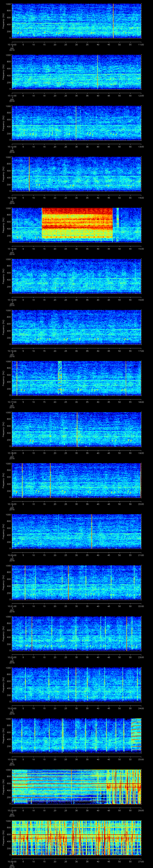Click the '11:00' end time label
This screenshot has width=153, height=868.
click(x=141, y=44)
